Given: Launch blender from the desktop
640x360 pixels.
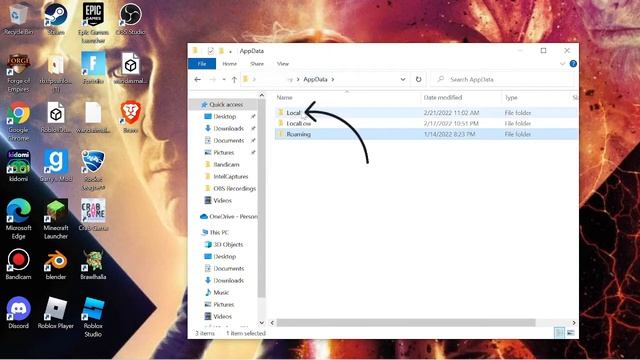Looking at the screenshot, I should pyautogui.click(x=56, y=264).
